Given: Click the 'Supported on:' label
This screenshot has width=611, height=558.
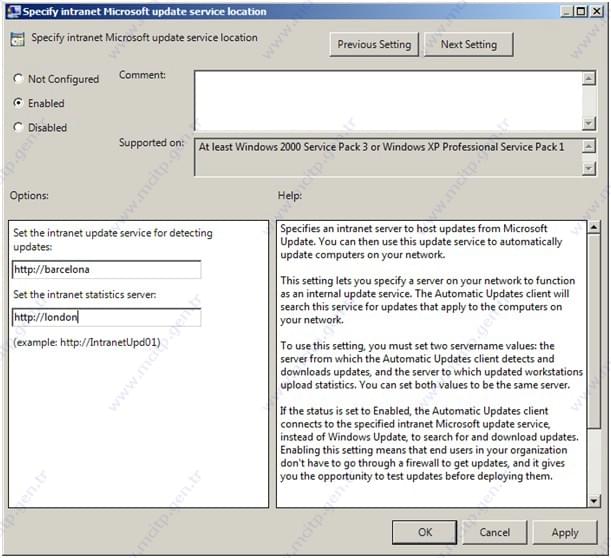Looking at the screenshot, I should pyautogui.click(x=152, y=143).
